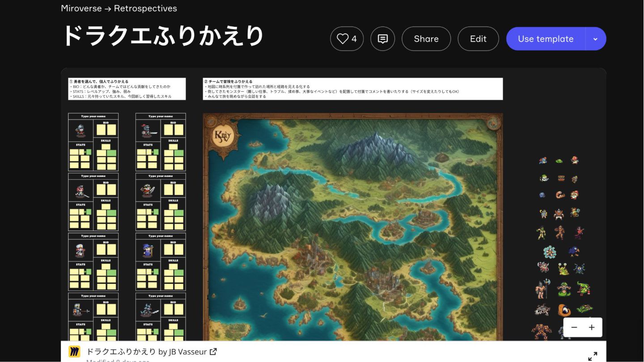Open the Retrospectives breadcrumb link
This screenshot has width=644, height=362.
tap(145, 8)
